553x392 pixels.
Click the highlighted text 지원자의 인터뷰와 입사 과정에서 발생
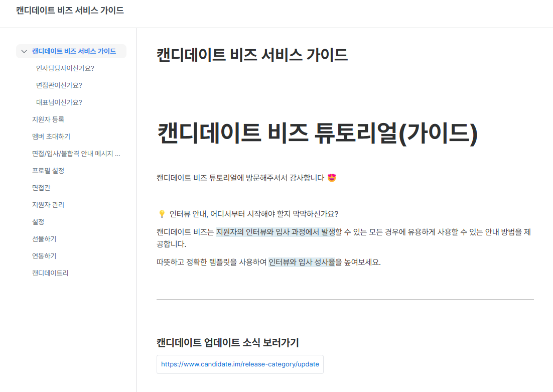pos(275,232)
